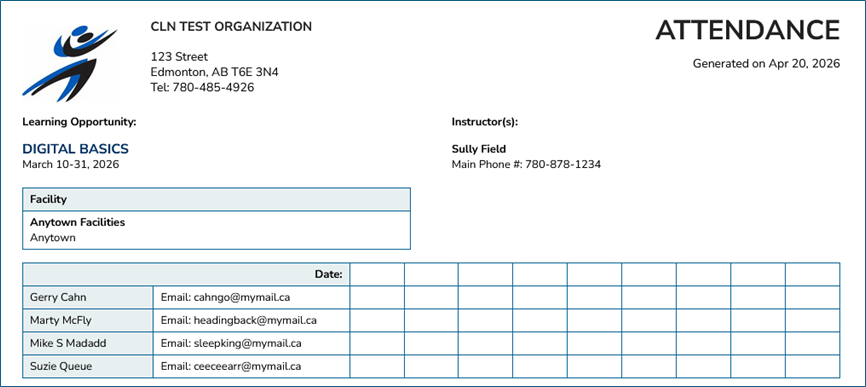Select Main Phone #: 780-878-1234

(526, 165)
